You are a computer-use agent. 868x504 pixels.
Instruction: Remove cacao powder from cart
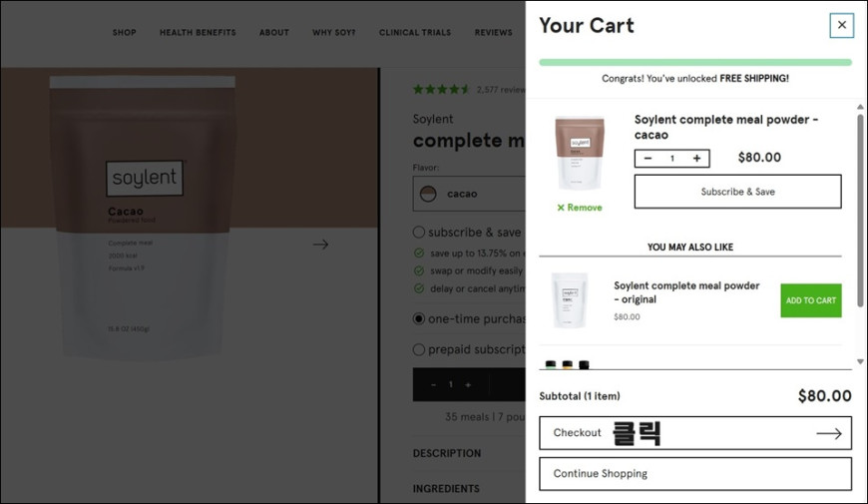click(579, 208)
